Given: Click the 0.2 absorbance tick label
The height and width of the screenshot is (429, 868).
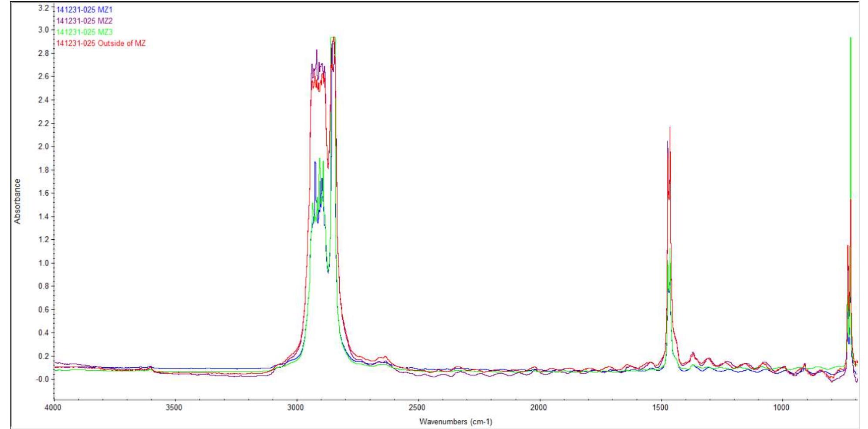Looking at the screenshot, I should (x=44, y=356).
